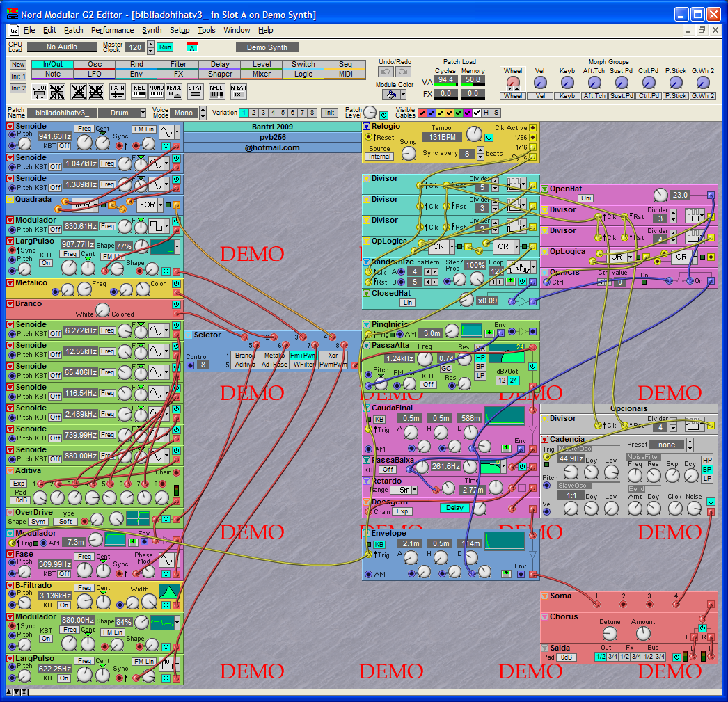Click the DEVICE module icon
728x702 pixels.
point(174,91)
